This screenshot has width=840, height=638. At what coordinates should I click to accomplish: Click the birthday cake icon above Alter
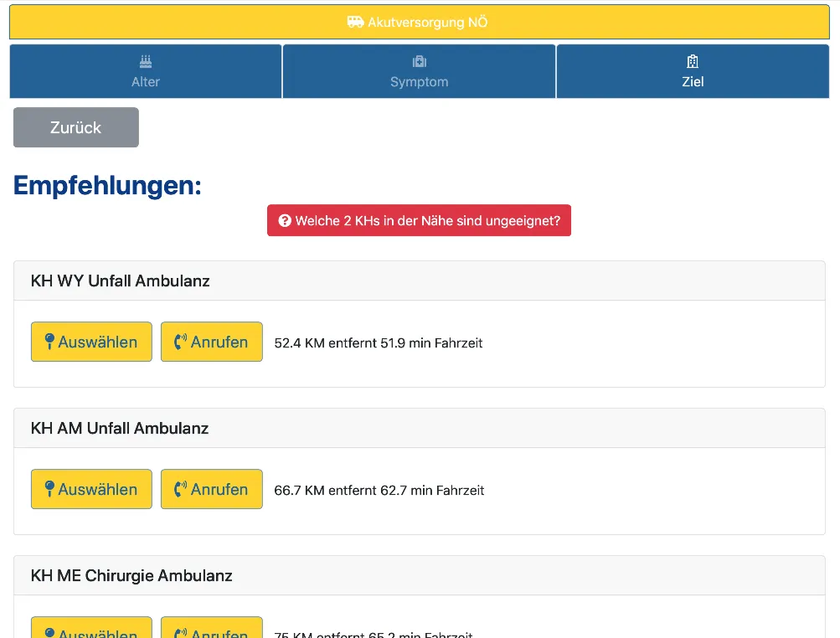point(146,62)
